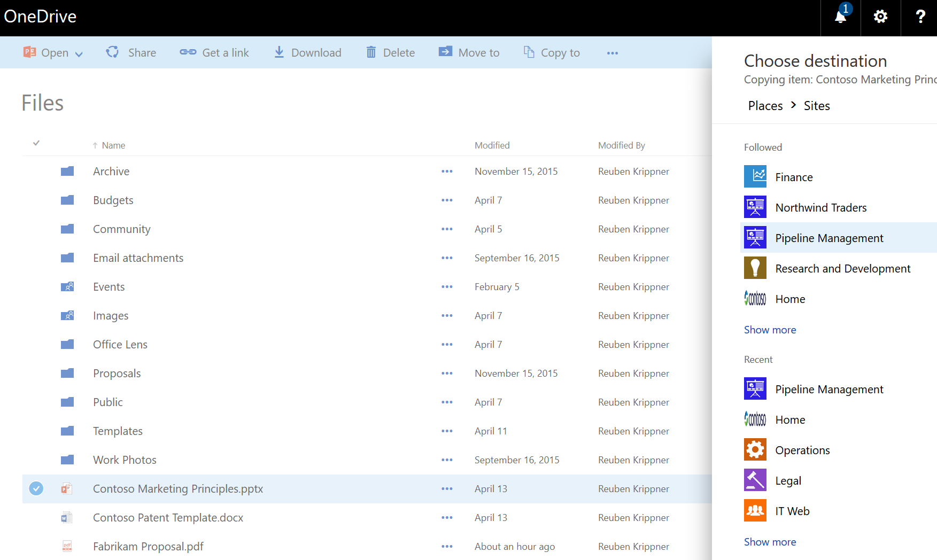Viewport: 937px width, 560px height.
Task: Click Show more under Followed sites
Action: point(770,330)
